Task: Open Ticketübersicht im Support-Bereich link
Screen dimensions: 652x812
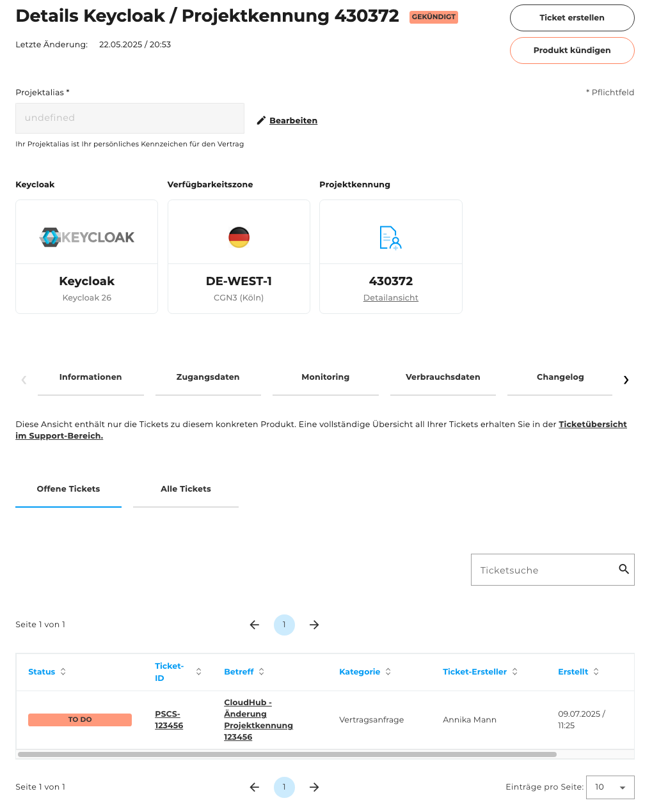Action: coord(592,424)
